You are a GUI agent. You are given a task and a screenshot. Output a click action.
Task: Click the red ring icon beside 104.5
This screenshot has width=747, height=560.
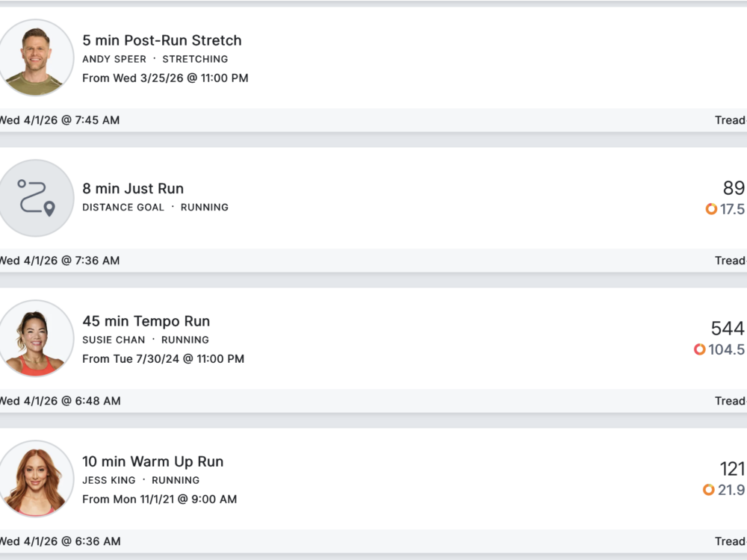[700, 349]
